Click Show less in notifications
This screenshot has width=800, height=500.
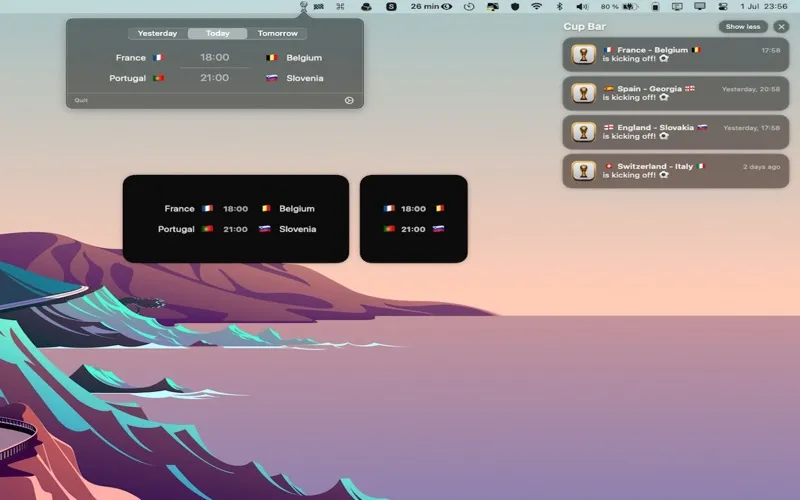743,27
